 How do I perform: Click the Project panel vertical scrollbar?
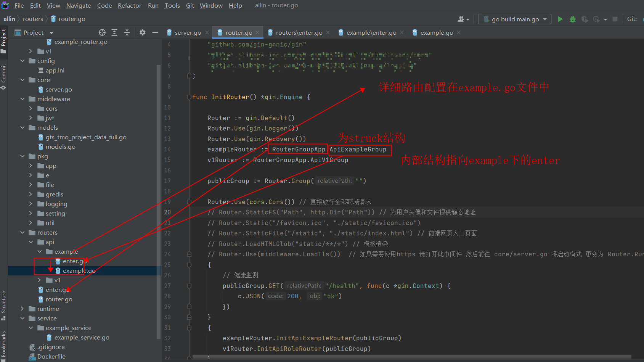click(159, 201)
